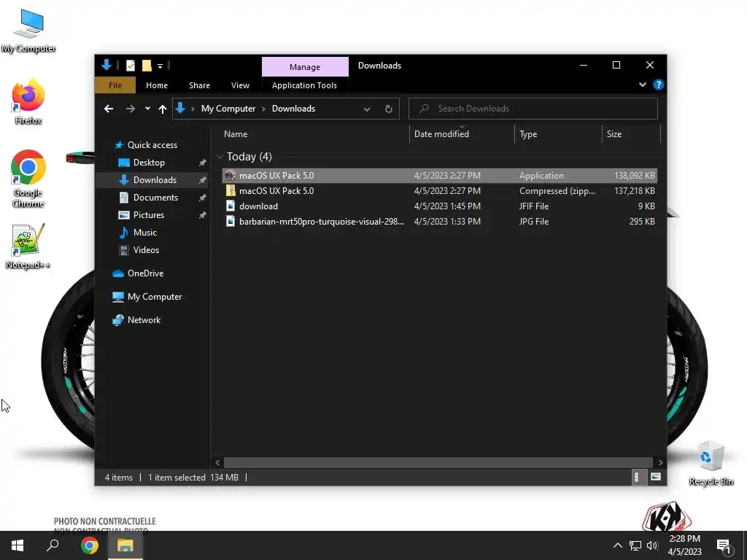The width and height of the screenshot is (747, 560).
Task: Open Desktop in the navigation pane
Action: pos(149,163)
